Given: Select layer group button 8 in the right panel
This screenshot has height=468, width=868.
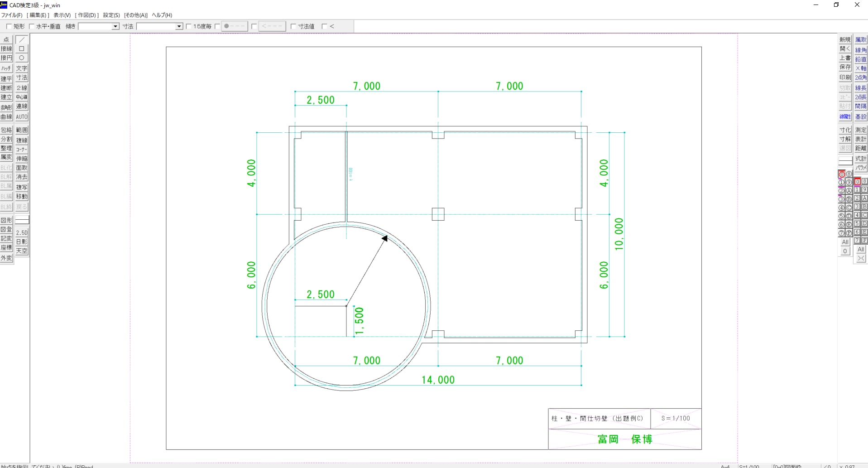Looking at the screenshot, I should [x=864, y=181].
